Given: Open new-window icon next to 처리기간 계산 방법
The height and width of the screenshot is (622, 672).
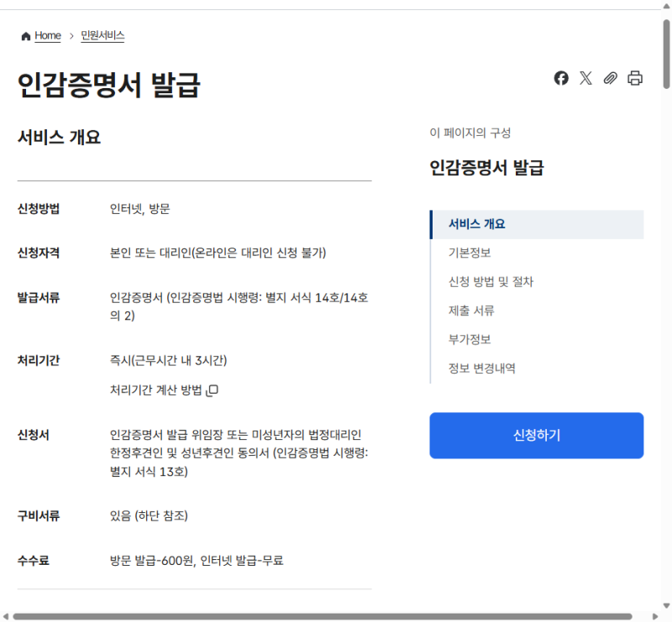Looking at the screenshot, I should [x=213, y=390].
